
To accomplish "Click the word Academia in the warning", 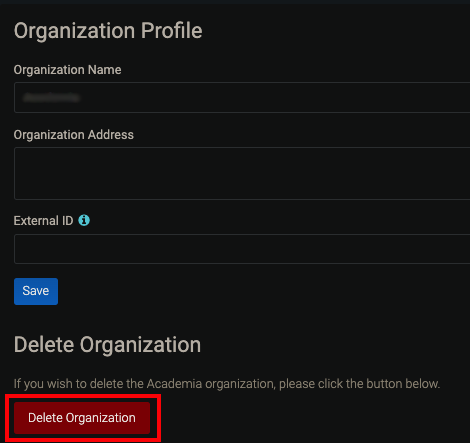I will pos(174,384).
